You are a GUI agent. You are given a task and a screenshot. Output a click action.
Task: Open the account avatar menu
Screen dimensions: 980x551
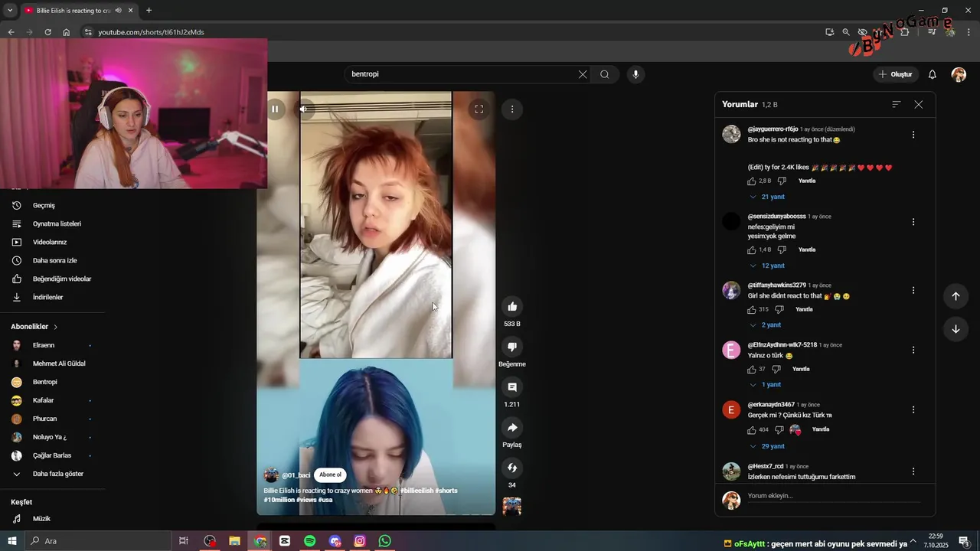tap(959, 74)
